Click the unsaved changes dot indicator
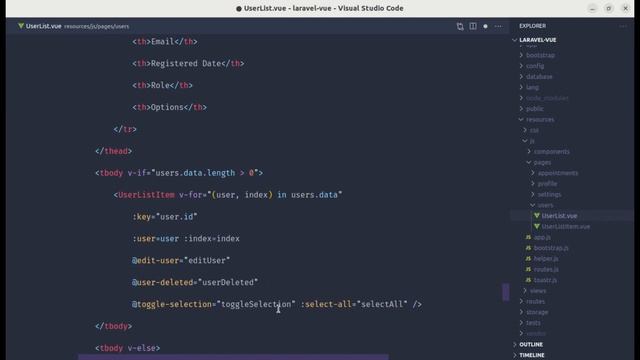Image resolution: width=640 pixels, height=360 pixels. [485, 26]
